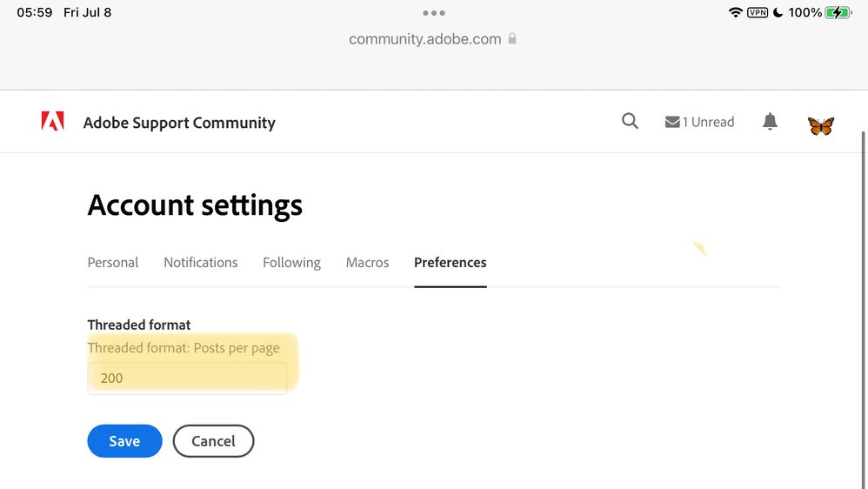Tap the VPN status indicator
The height and width of the screenshot is (489, 868).
click(757, 13)
